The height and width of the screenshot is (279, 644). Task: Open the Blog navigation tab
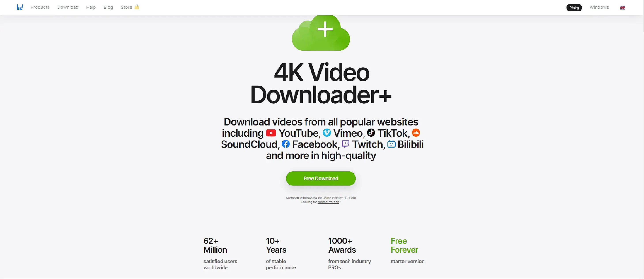click(108, 7)
